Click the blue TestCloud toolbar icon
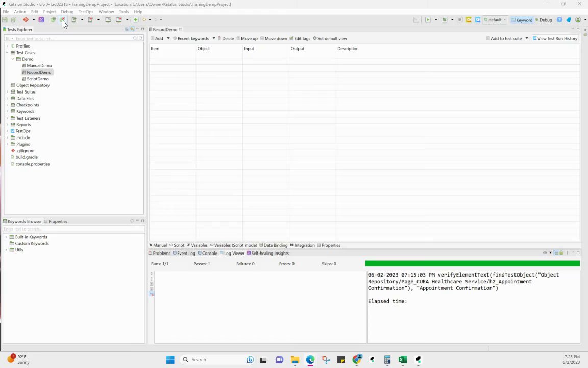 [478, 20]
